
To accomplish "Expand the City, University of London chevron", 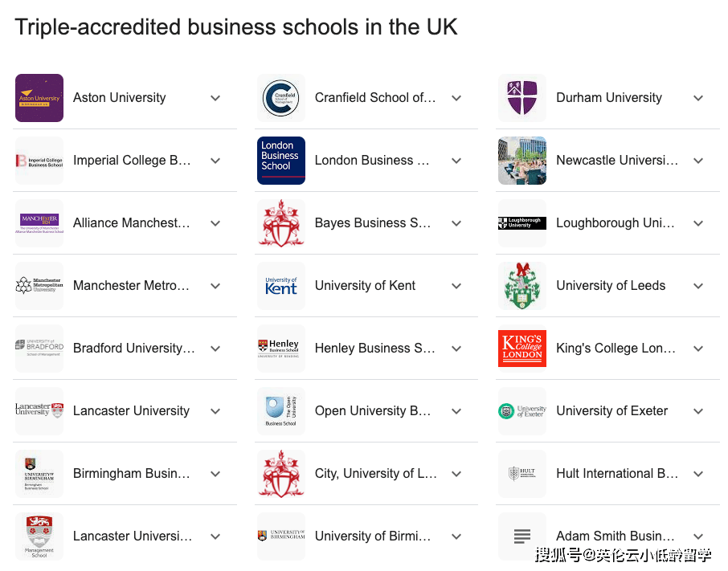I will pos(456,474).
